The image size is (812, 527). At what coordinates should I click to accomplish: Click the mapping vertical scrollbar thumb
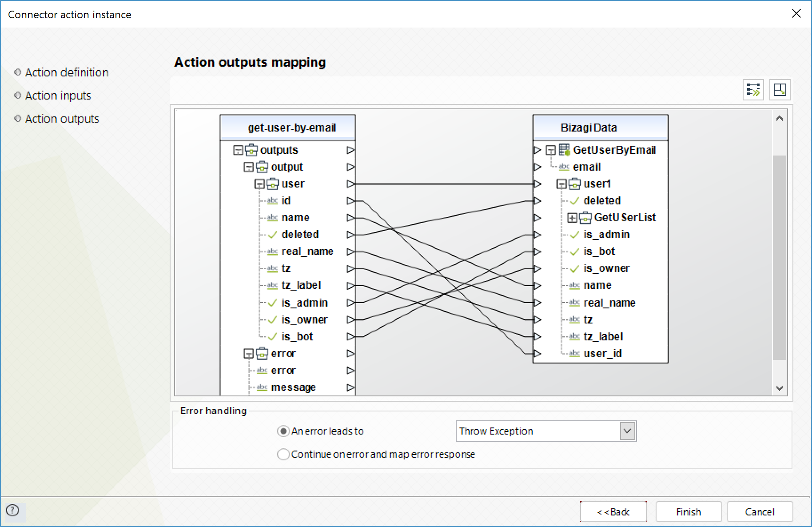pos(780,257)
